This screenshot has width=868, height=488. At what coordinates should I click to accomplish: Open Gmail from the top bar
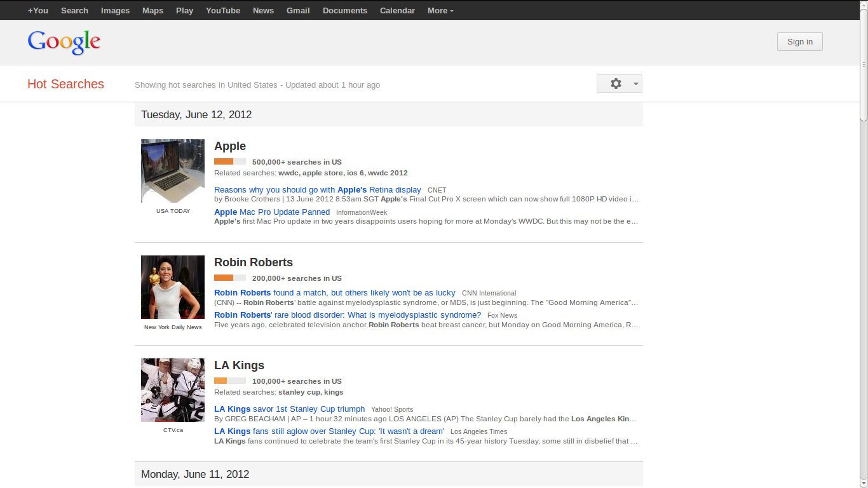tap(298, 10)
